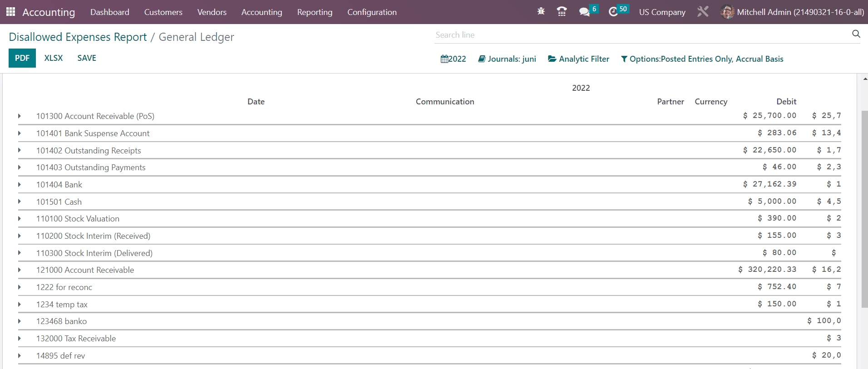Expand the 101501 Cash row
The height and width of the screenshot is (369, 868).
point(20,202)
